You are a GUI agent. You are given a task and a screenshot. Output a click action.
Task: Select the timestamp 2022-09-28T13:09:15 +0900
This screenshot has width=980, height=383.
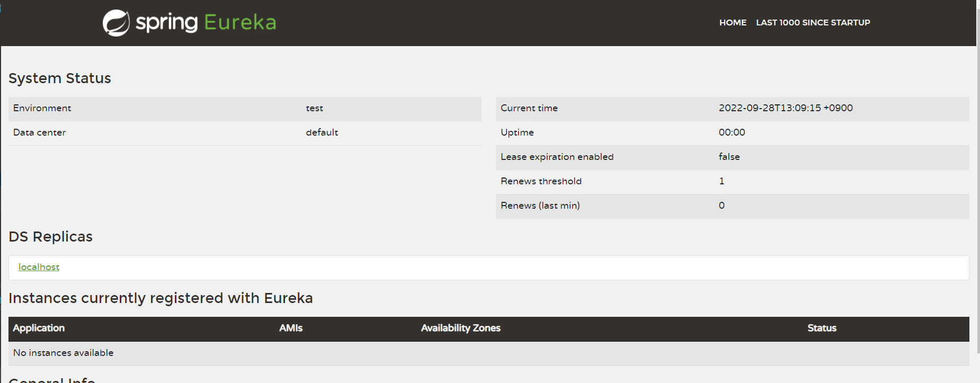pos(786,108)
